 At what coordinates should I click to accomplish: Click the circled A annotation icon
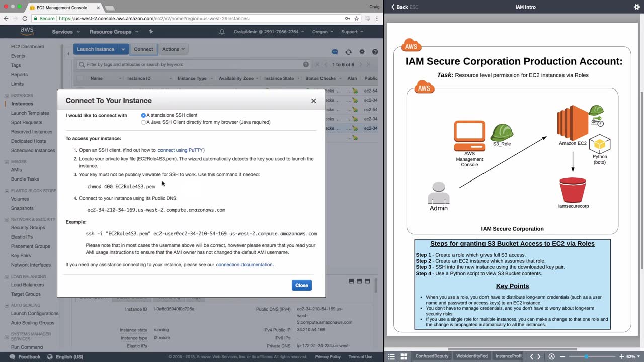(x=551, y=356)
